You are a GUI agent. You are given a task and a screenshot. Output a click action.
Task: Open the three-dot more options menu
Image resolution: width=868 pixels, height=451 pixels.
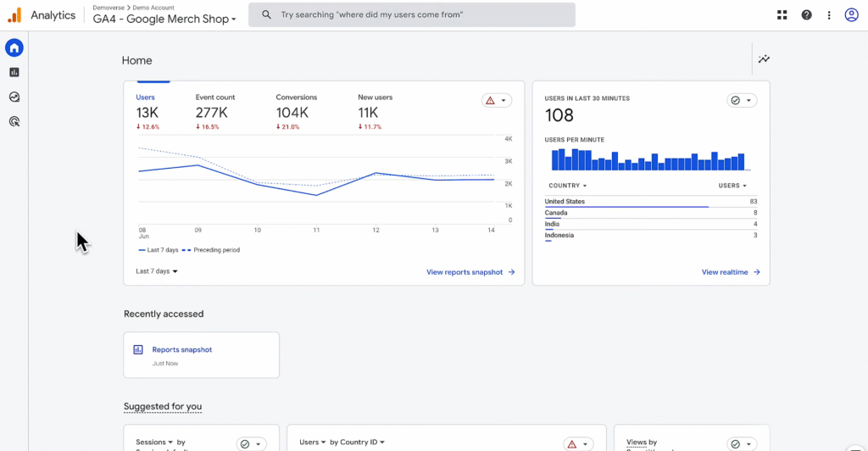[x=829, y=15]
